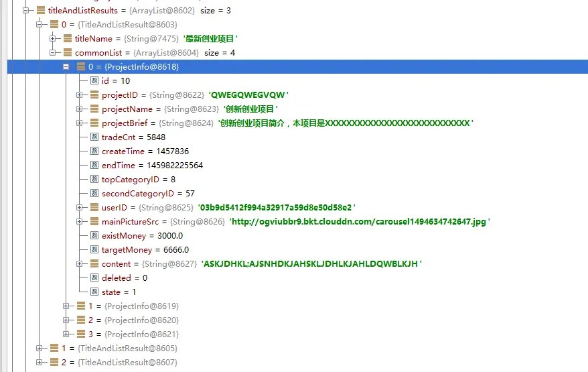
Task: Click the object icon of TitleAndListResult@8607
Action: pyautogui.click(x=54, y=362)
